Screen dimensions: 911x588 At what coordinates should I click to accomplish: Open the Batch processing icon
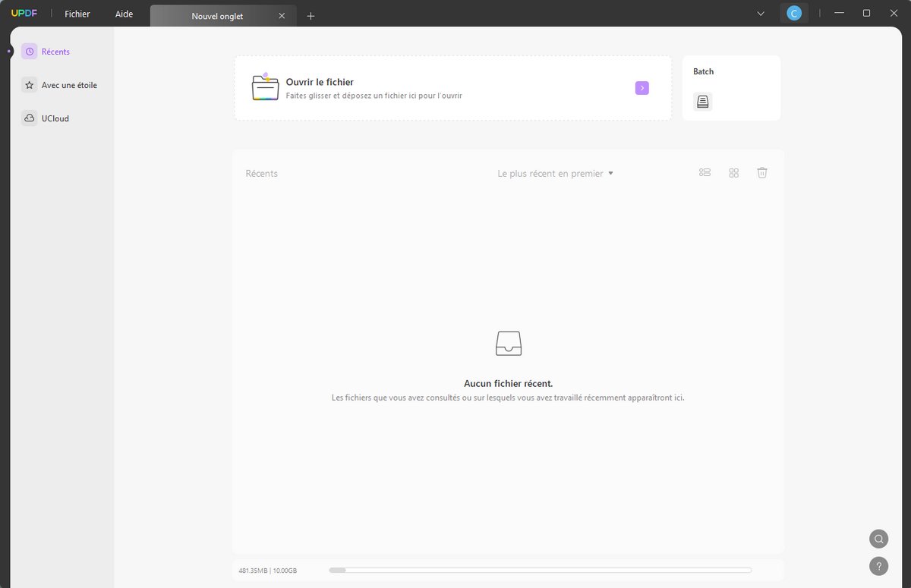pos(702,102)
